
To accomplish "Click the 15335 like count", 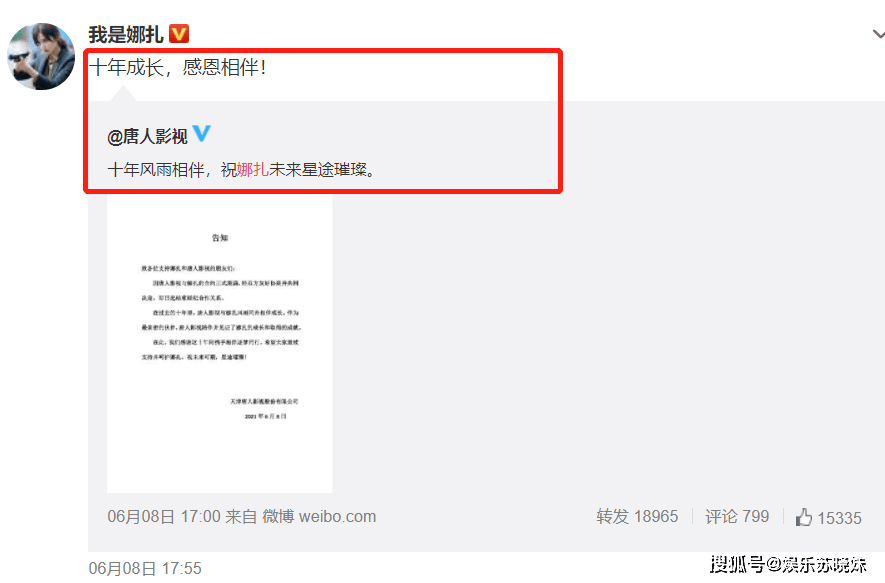I will pyautogui.click(x=839, y=518).
